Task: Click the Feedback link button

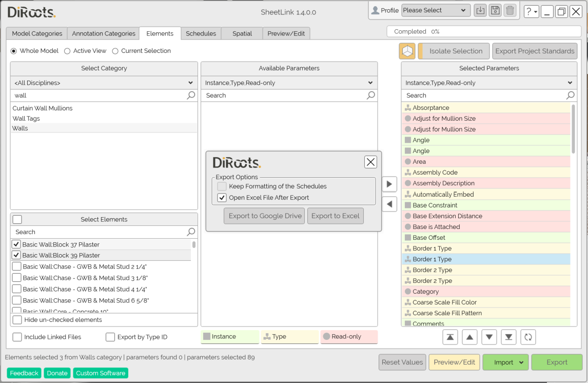Action: [24, 373]
